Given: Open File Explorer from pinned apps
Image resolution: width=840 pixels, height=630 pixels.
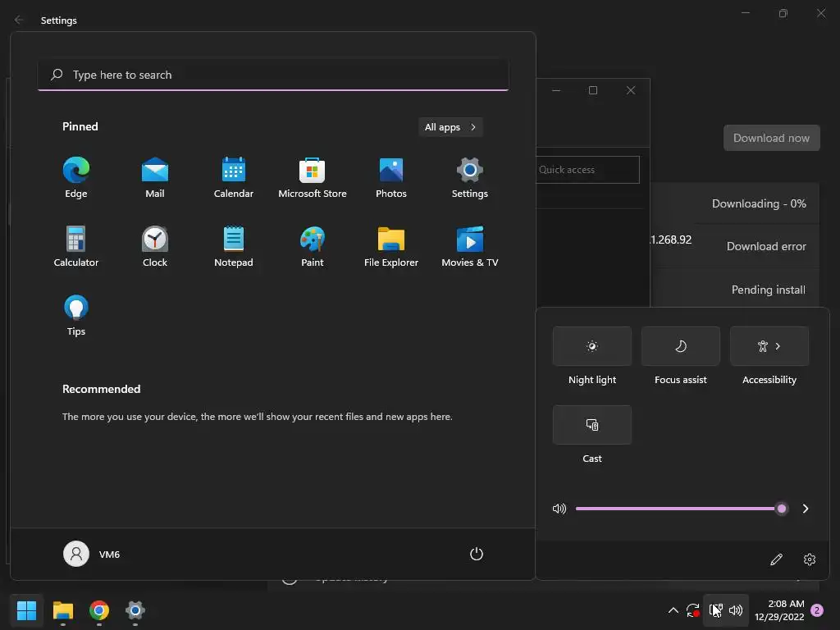Looking at the screenshot, I should pyautogui.click(x=391, y=246).
